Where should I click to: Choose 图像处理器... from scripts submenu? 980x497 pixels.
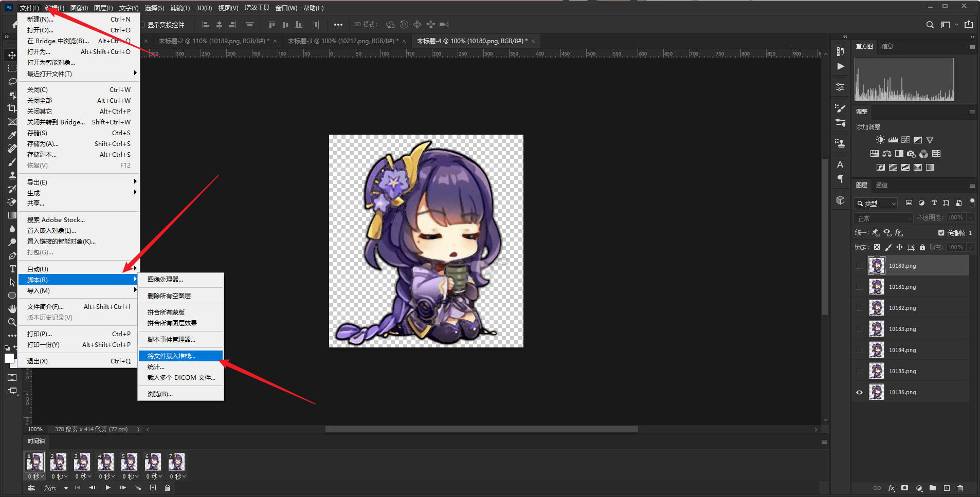click(180, 279)
